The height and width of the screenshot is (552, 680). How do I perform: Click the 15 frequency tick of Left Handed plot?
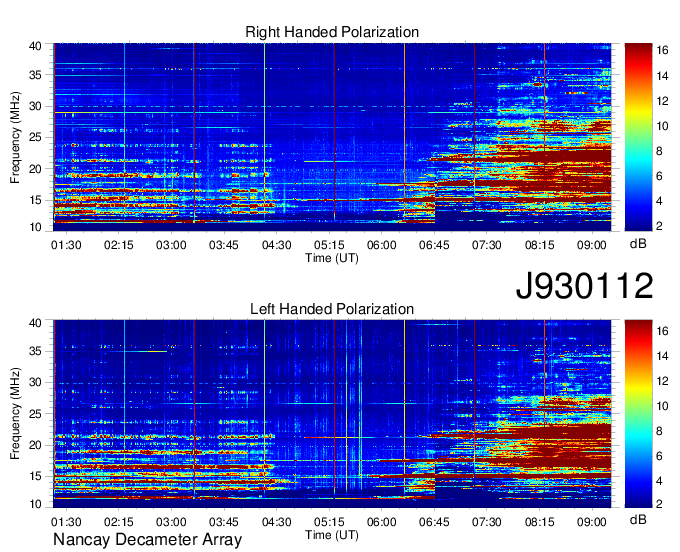click(x=35, y=476)
